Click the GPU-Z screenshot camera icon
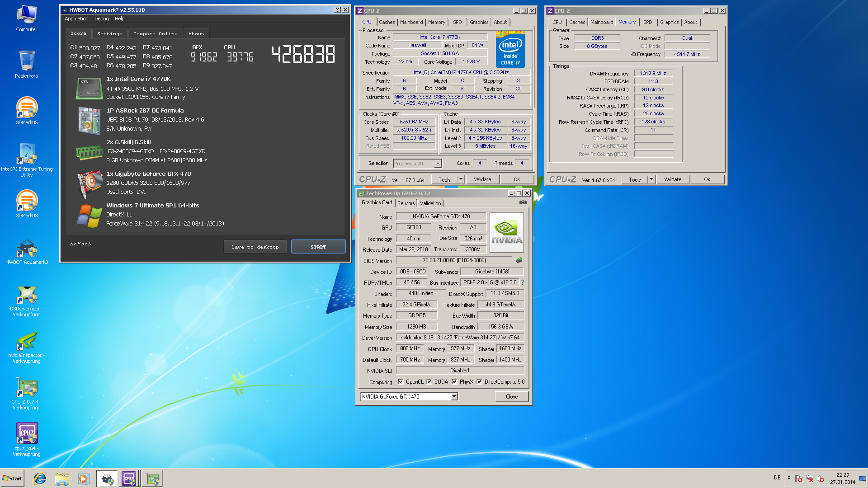 click(x=523, y=202)
